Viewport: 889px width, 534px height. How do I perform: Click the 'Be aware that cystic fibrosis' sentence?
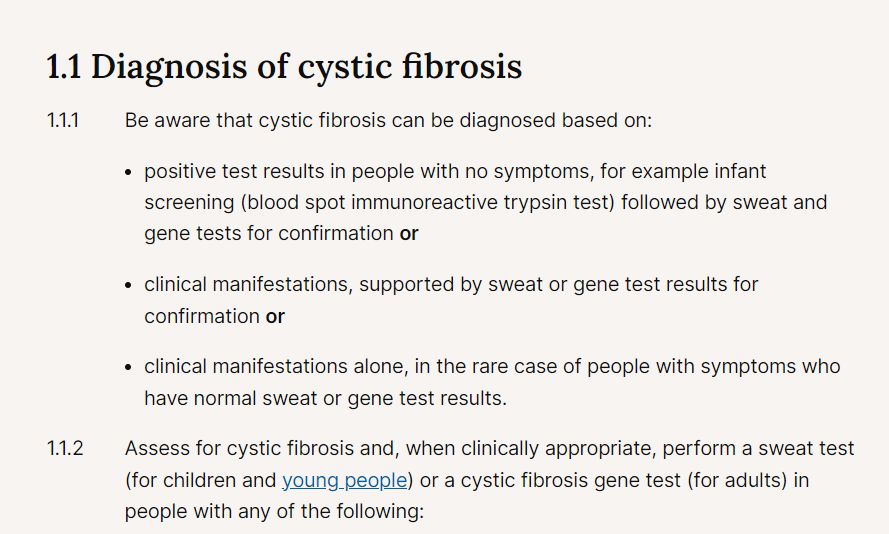pyautogui.click(x=388, y=120)
